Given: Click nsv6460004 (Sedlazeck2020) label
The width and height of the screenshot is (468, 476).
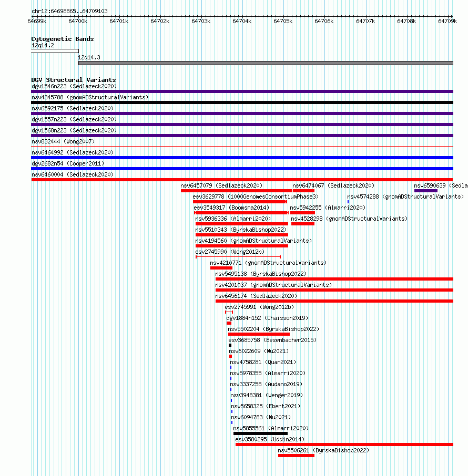Looking at the screenshot, I should tap(73, 174).
